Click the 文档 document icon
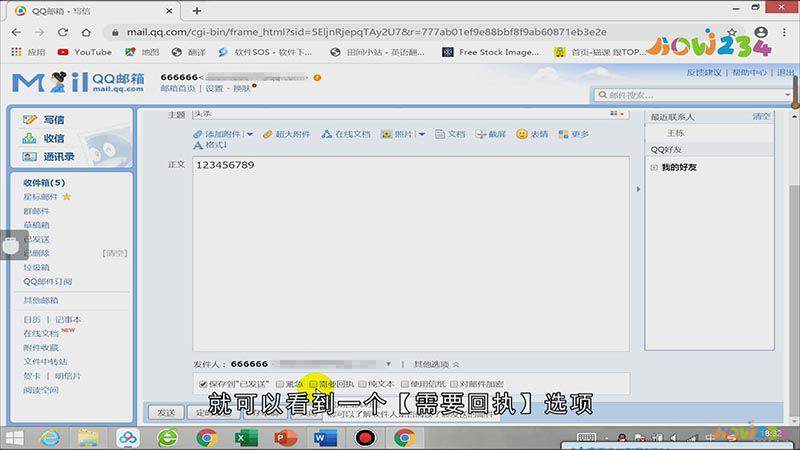Viewport: 800px width, 450px height. [440, 134]
